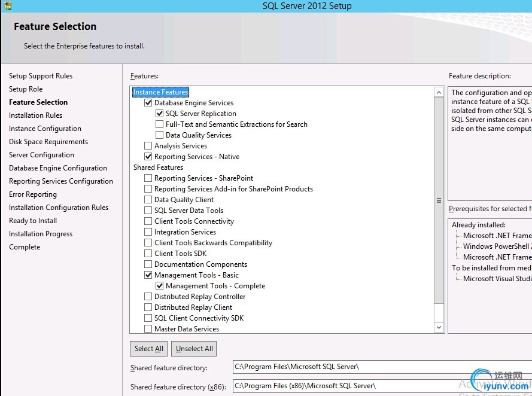
Task: Select the Instance Features tree header
Action: click(x=160, y=92)
